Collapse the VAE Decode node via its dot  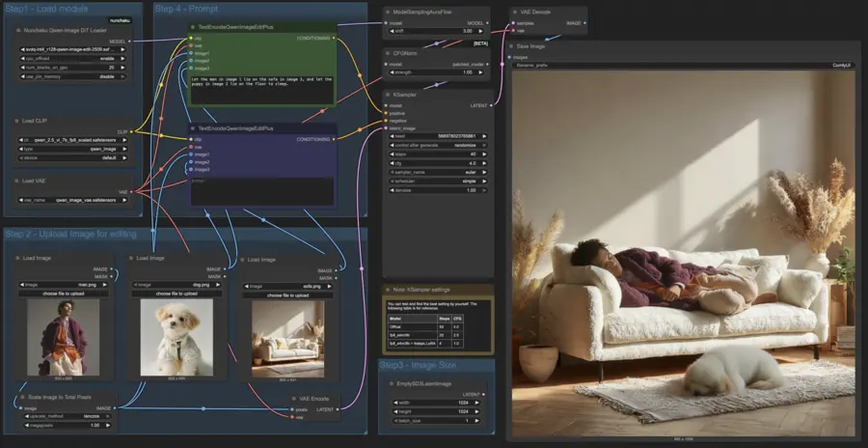(x=515, y=12)
